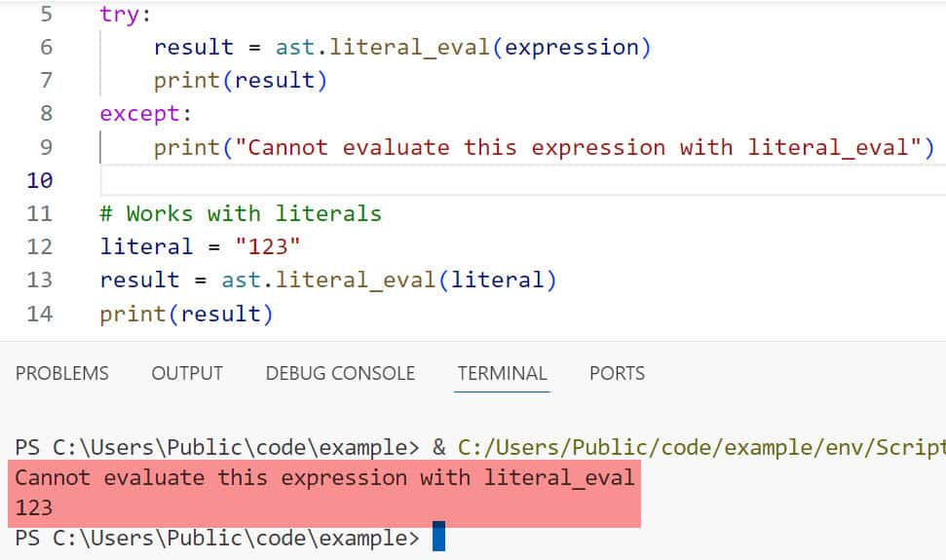The height and width of the screenshot is (560, 946).
Task: Show the PORTS tab
Action: (x=617, y=373)
